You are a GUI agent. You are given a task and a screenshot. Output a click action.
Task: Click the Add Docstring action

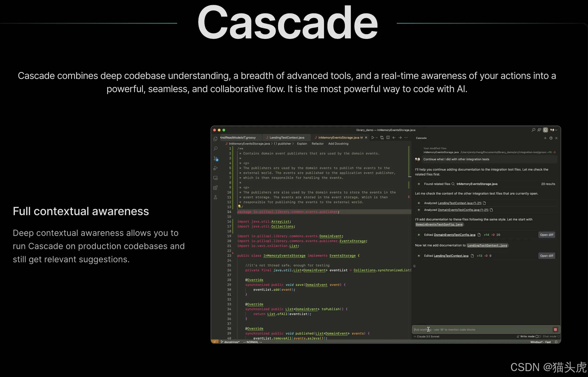click(338, 144)
